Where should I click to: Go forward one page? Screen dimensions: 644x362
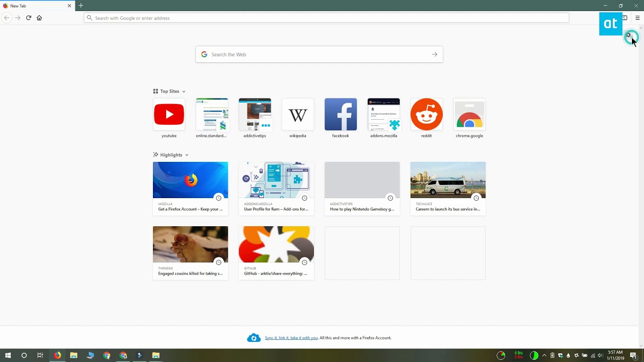tap(18, 18)
